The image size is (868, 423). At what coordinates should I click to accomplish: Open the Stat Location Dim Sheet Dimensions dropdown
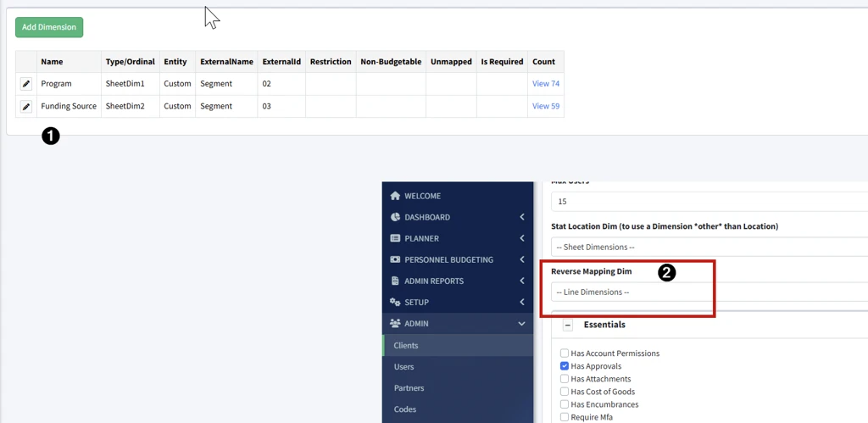pos(709,247)
